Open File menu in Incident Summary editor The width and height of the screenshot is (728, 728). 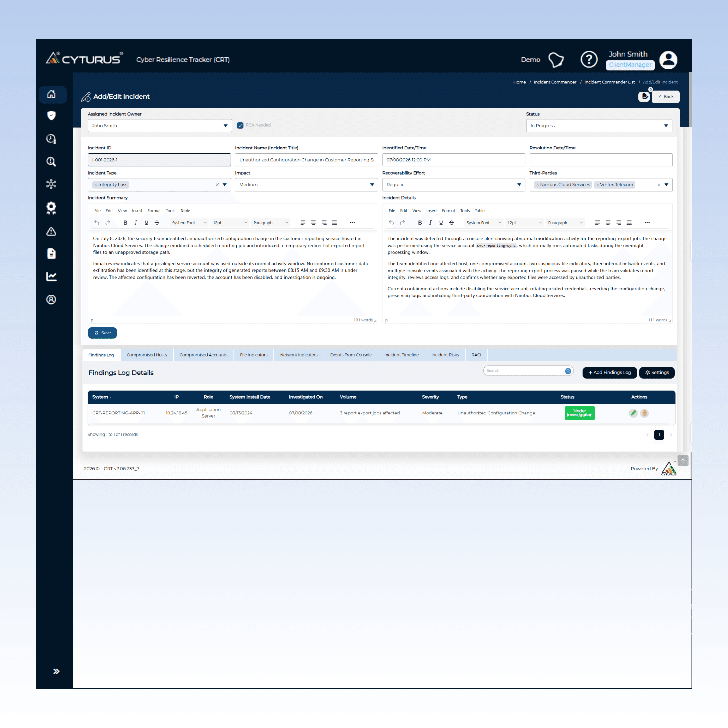click(x=97, y=211)
